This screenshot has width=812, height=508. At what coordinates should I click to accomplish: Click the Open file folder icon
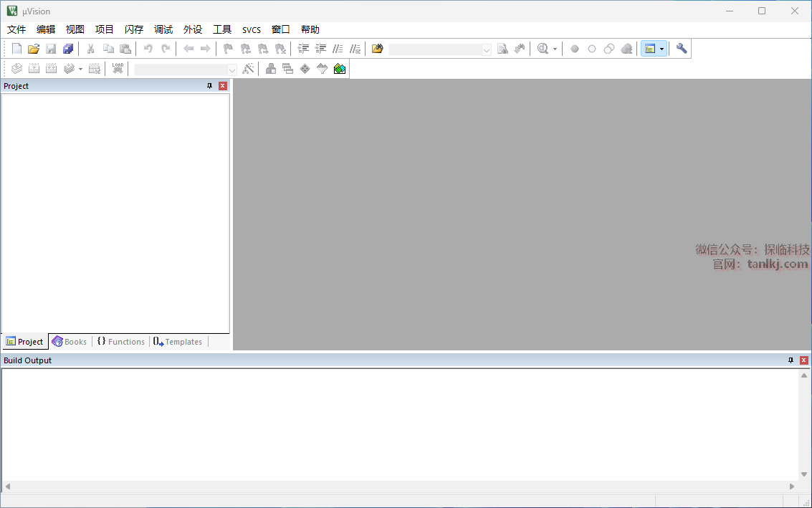34,49
